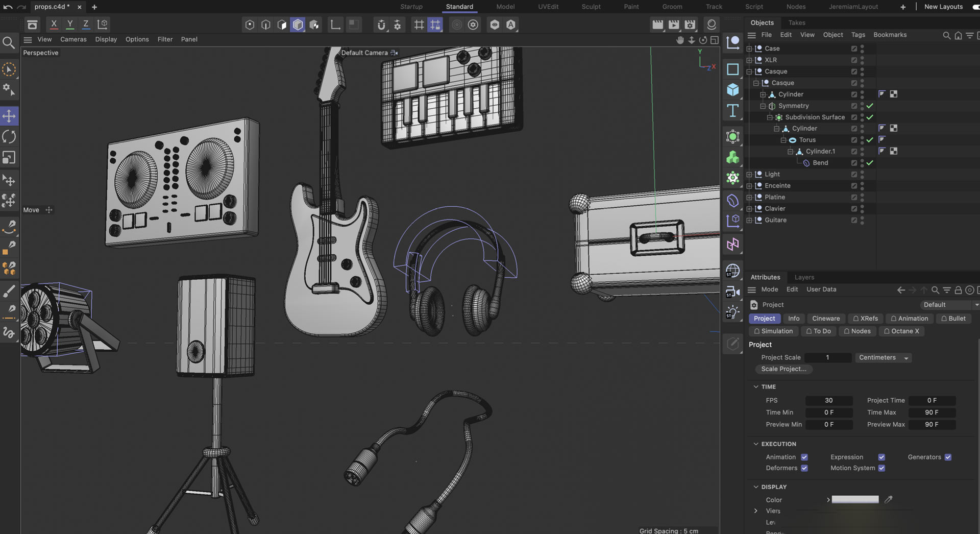Click the Render Settings clapperboard icon
The height and width of the screenshot is (534, 980).
pyautogui.click(x=690, y=25)
